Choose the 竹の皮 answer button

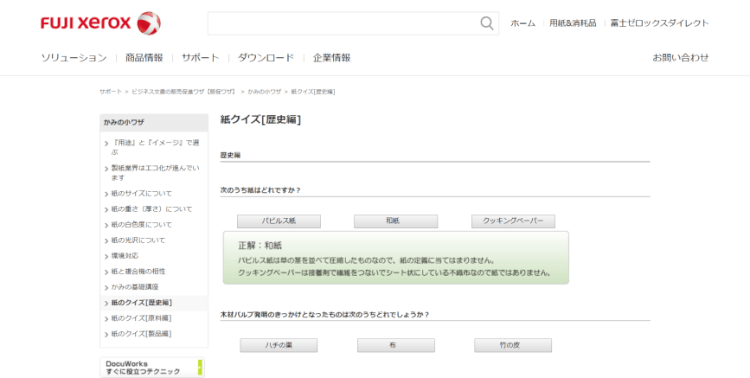coord(513,345)
